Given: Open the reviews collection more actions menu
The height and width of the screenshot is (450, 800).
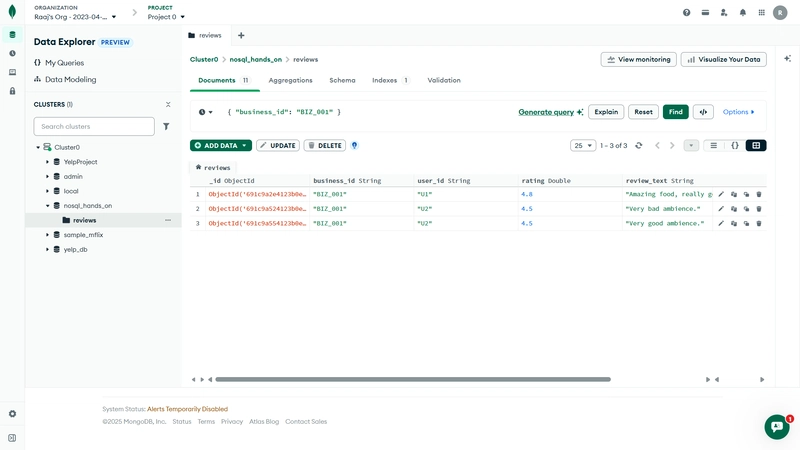Looking at the screenshot, I should click(x=168, y=220).
